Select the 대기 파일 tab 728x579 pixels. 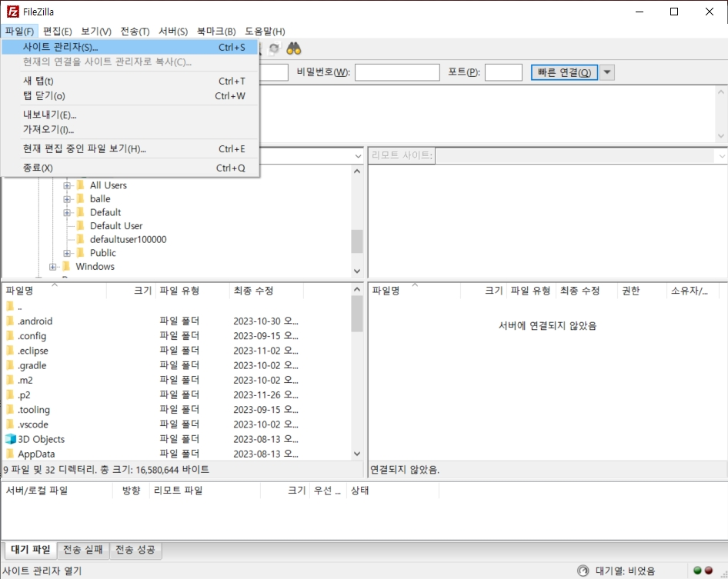point(30,550)
